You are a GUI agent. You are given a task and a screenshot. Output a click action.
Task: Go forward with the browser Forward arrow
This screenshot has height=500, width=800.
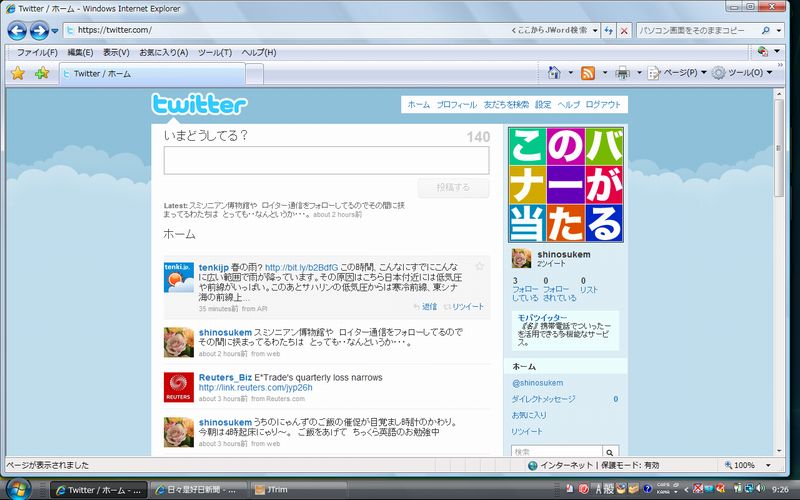(x=39, y=31)
